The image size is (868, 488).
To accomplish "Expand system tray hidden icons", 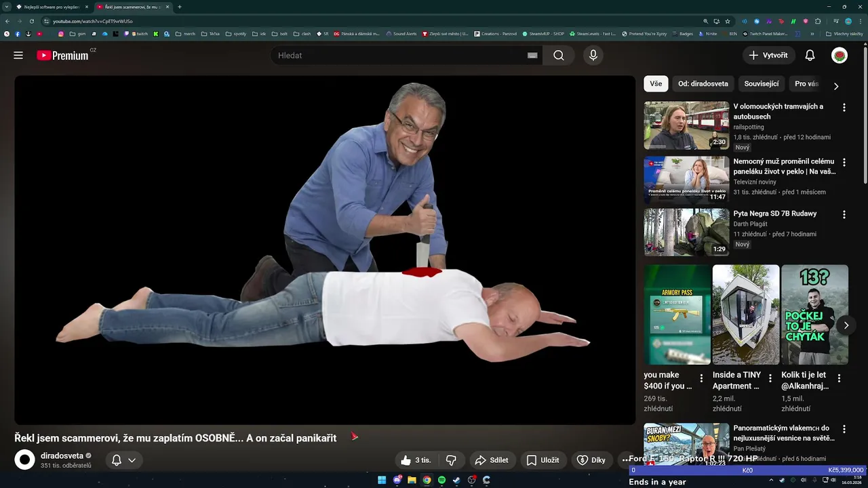I will (x=771, y=480).
